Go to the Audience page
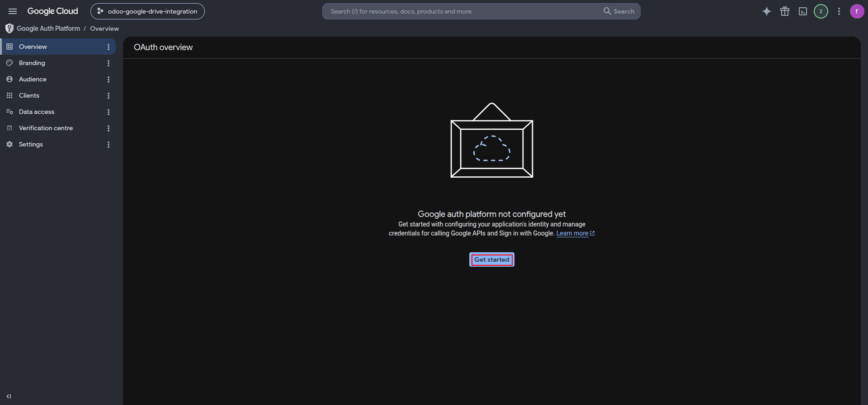Viewport: 868px width, 405px height. coord(58,79)
